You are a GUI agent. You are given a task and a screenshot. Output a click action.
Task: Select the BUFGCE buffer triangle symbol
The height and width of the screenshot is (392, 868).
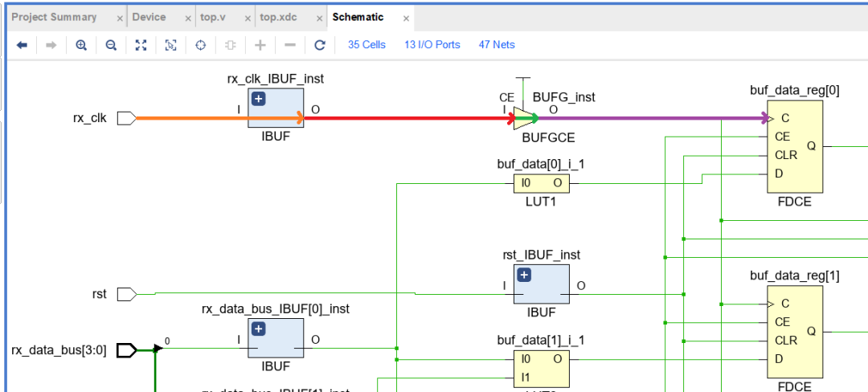tap(523, 118)
